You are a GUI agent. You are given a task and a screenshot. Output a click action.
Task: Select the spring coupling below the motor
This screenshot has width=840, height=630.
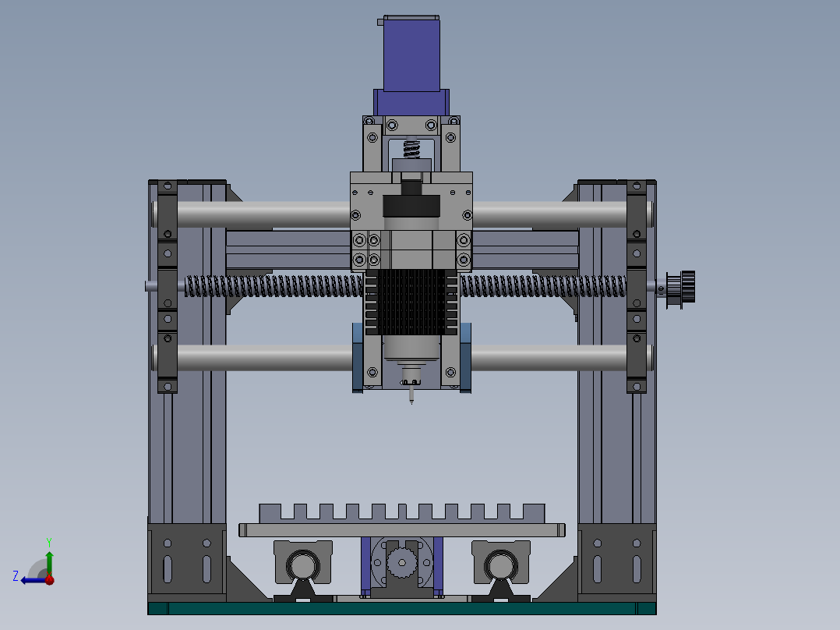[x=411, y=148]
